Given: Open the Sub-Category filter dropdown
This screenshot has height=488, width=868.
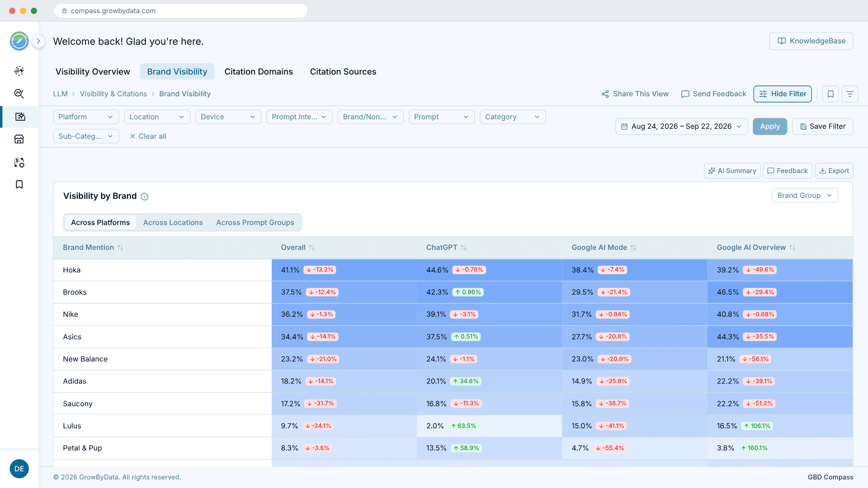Looking at the screenshot, I should coord(86,136).
